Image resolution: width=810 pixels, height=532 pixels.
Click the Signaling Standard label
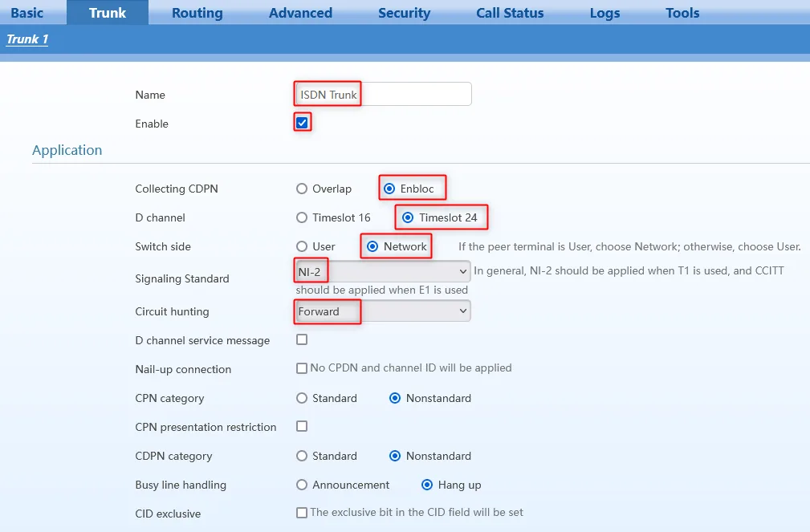[x=182, y=279]
